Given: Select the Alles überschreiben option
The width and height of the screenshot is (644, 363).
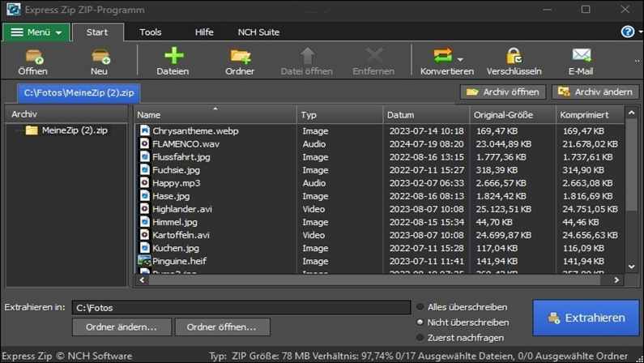Looking at the screenshot, I should click(x=420, y=307).
